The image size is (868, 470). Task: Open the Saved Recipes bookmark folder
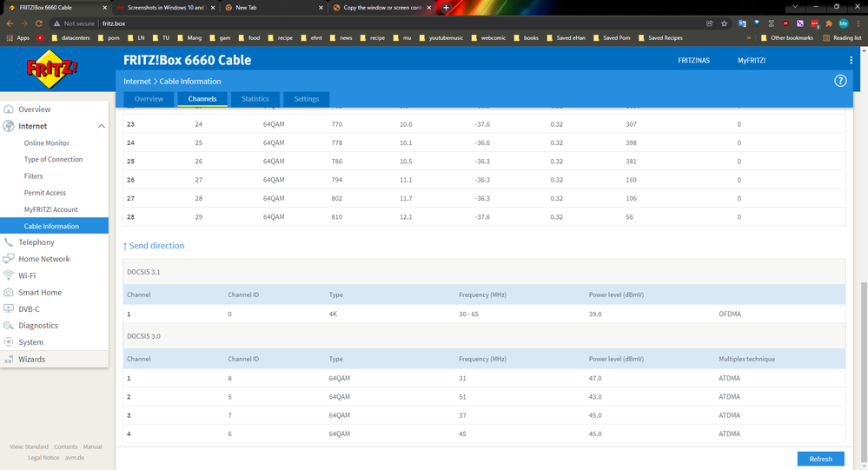tap(659, 37)
